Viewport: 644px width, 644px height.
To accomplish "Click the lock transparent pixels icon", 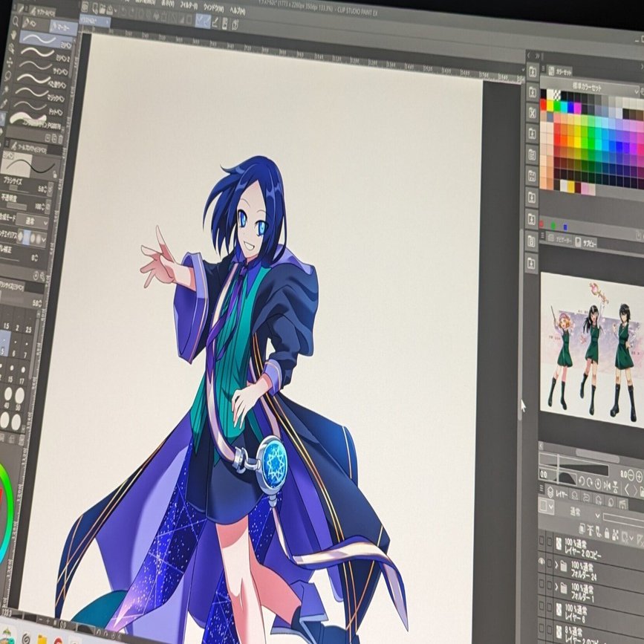I will pos(615,535).
